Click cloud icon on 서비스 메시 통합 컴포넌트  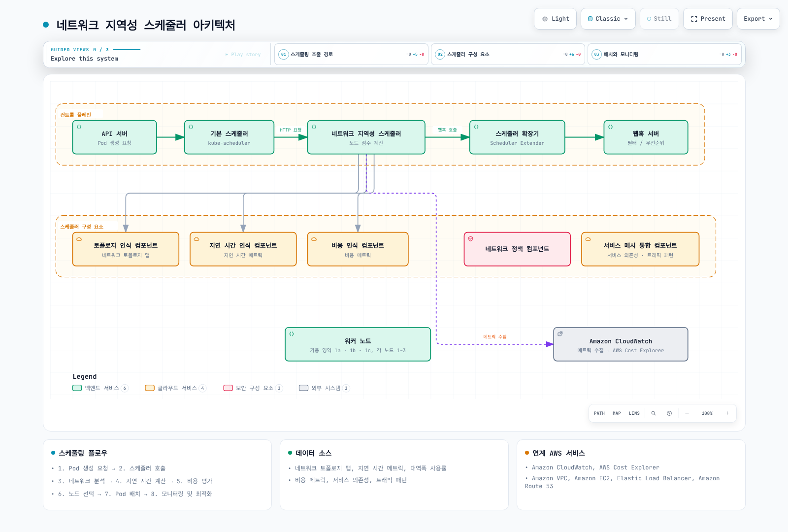tap(588, 239)
